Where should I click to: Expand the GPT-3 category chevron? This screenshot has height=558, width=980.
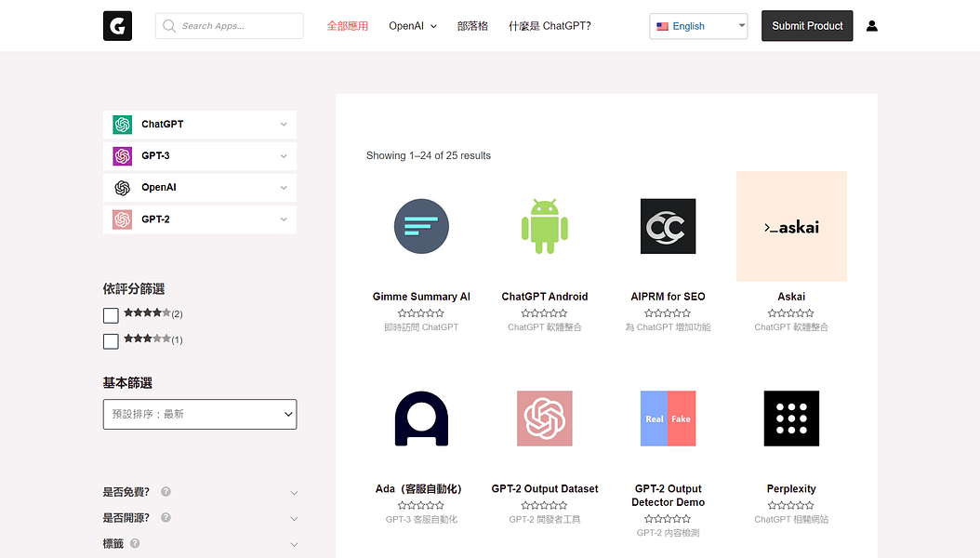click(284, 156)
